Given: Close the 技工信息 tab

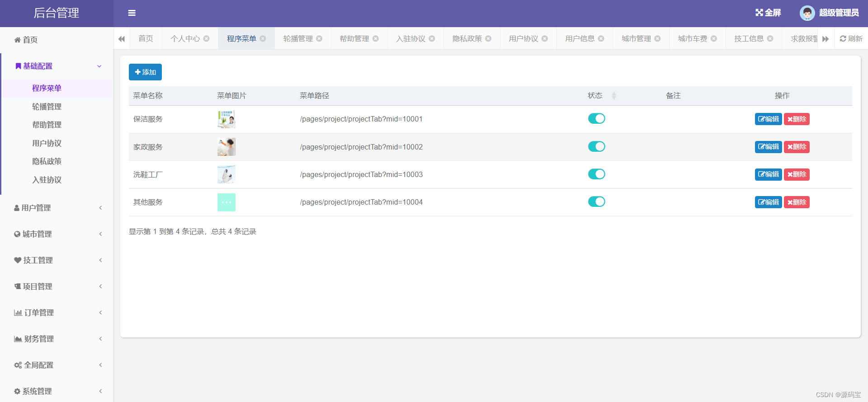Looking at the screenshot, I should (770, 38).
